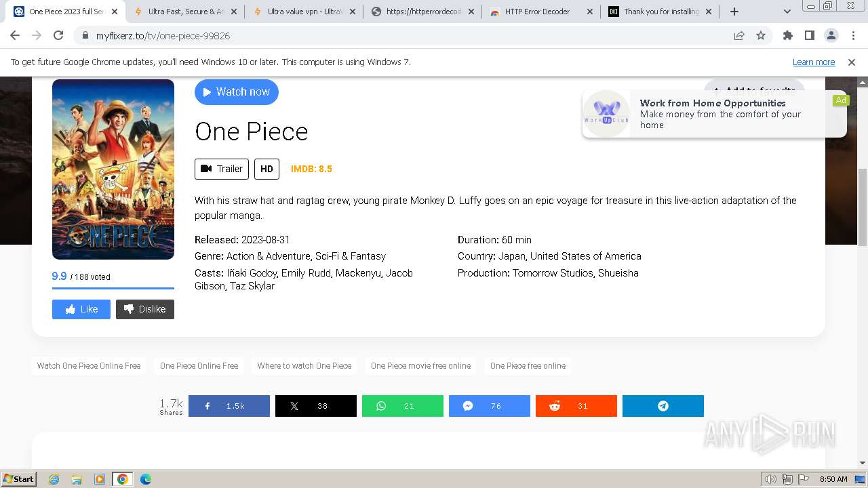This screenshot has width=868, height=488.
Task: Click the Watch now button
Action: pos(236,92)
